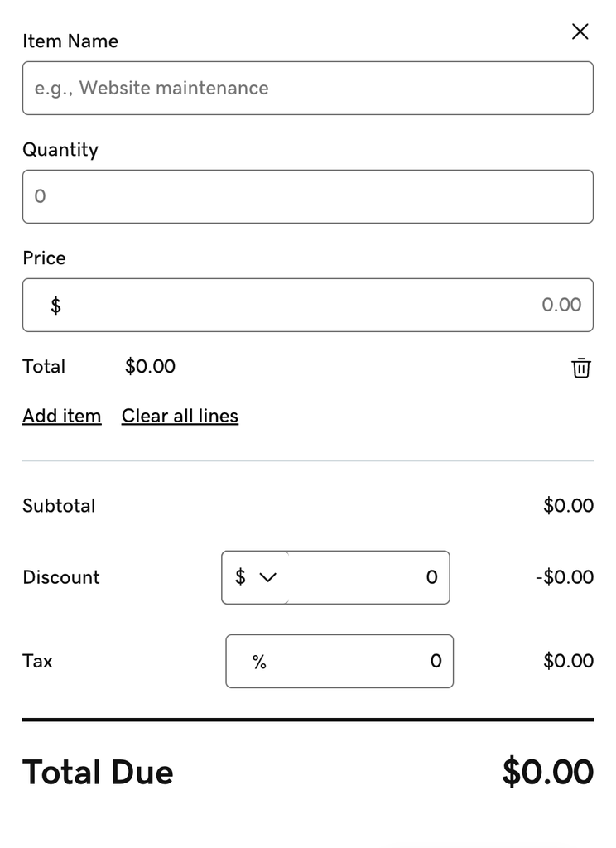Click the Quantity label
Image resolution: width=616 pixels, height=848 pixels.
coord(60,150)
